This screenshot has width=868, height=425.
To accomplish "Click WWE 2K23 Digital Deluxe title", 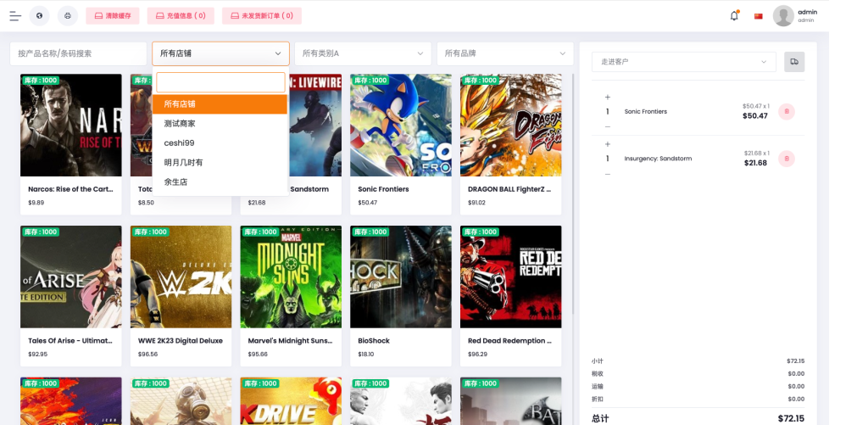I will tap(181, 341).
